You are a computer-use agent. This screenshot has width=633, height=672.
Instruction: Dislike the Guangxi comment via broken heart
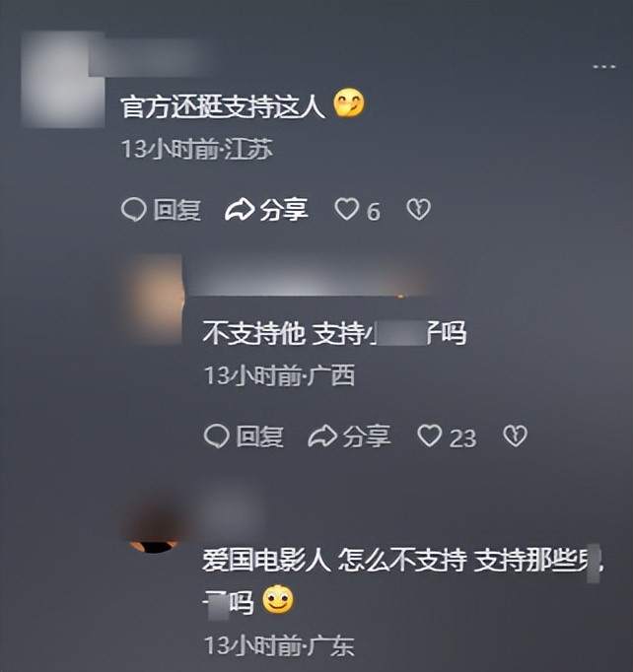(515, 437)
